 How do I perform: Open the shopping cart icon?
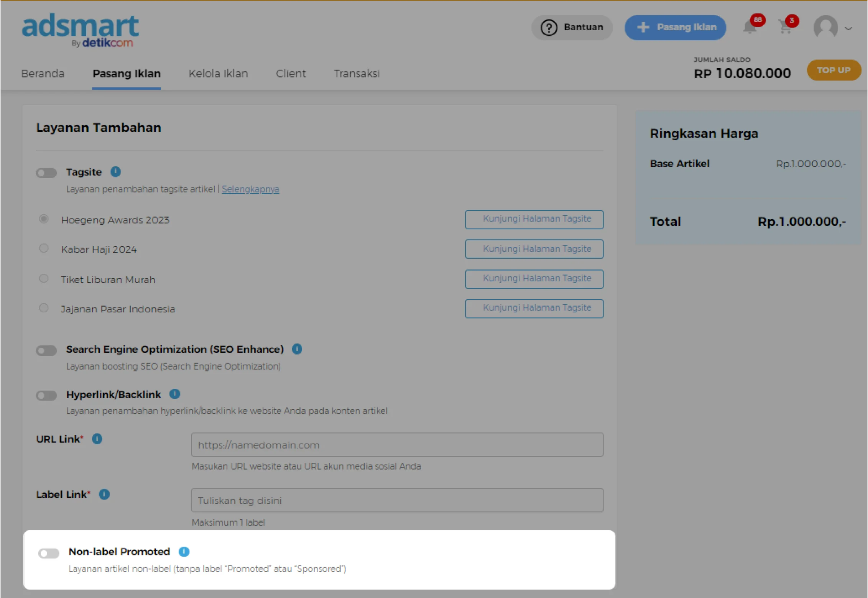(x=786, y=28)
